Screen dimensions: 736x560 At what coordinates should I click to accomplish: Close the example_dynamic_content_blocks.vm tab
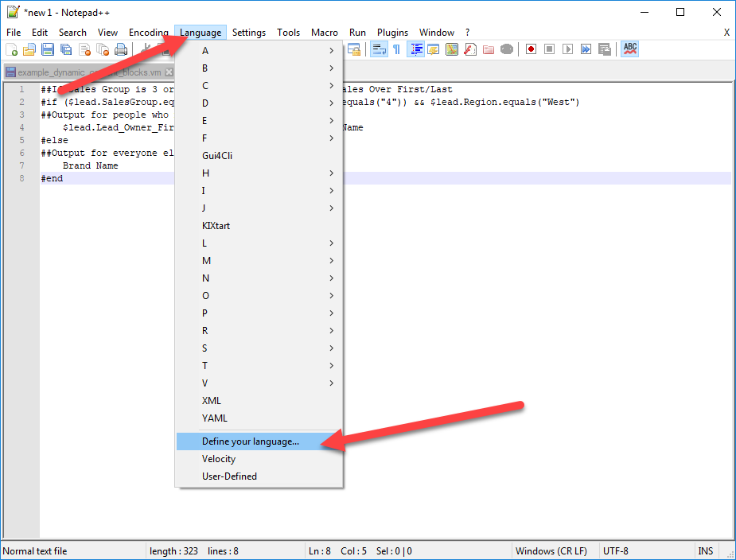tap(169, 72)
